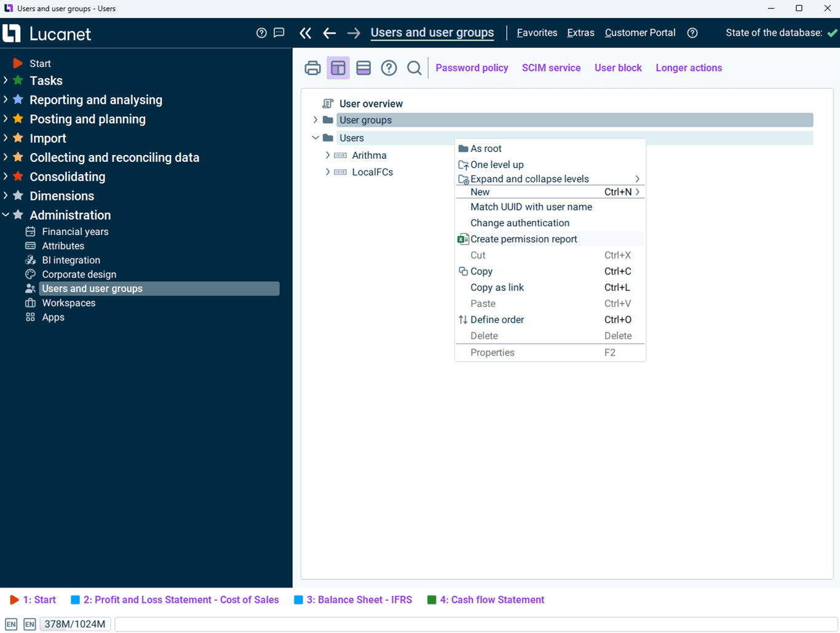The height and width of the screenshot is (633, 840).
Task: Open Apps in sidebar
Action: coord(53,317)
